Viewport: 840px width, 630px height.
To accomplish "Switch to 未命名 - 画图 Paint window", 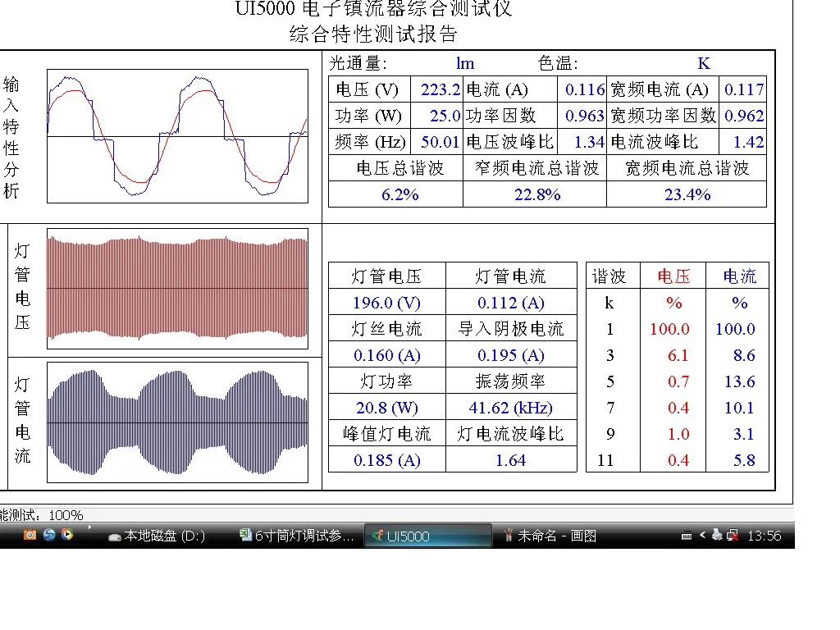I will 550,536.
